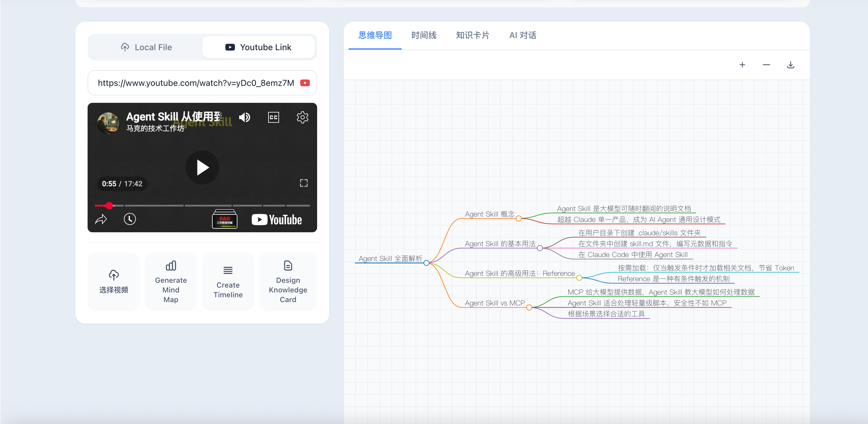Collapse the Agent Skill 概念 node
The image size is (868, 424).
click(x=519, y=219)
